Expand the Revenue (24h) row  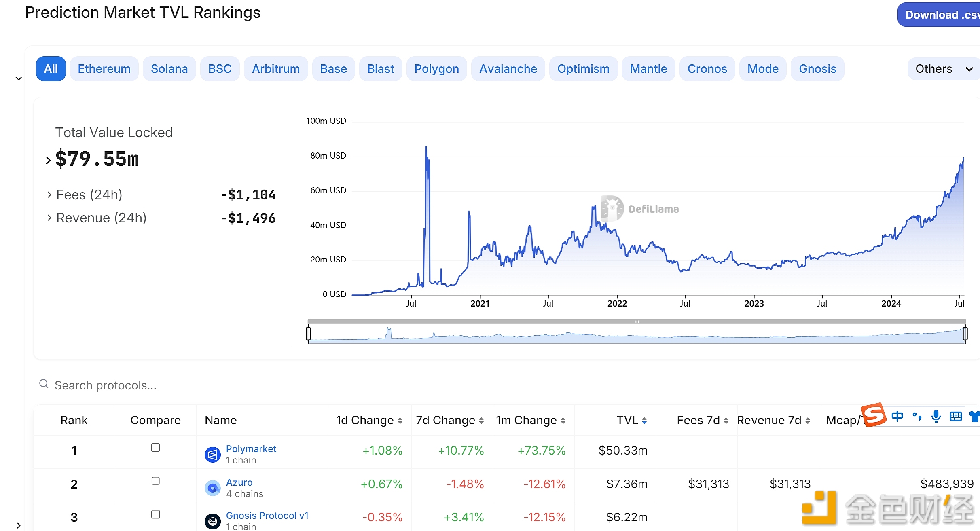pos(49,218)
